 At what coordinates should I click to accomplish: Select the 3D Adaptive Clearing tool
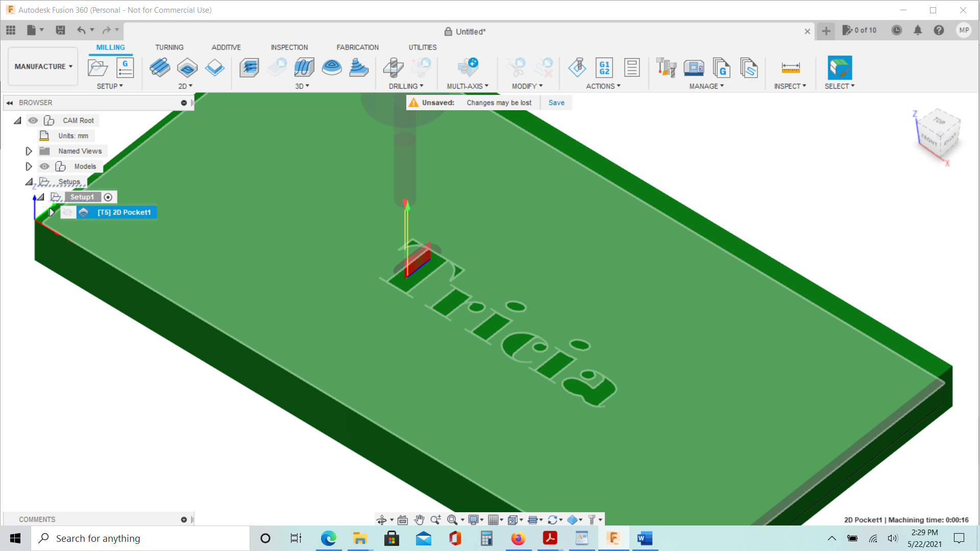tap(249, 67)
